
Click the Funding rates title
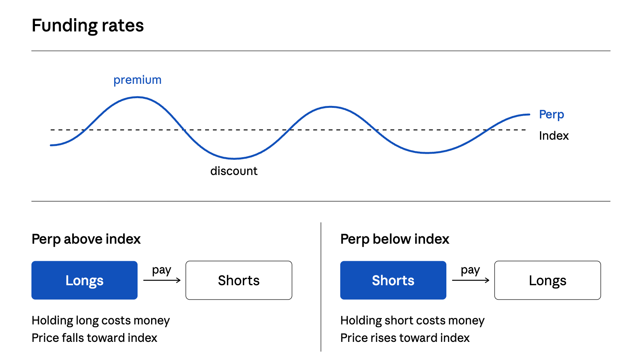click(88, 26)
